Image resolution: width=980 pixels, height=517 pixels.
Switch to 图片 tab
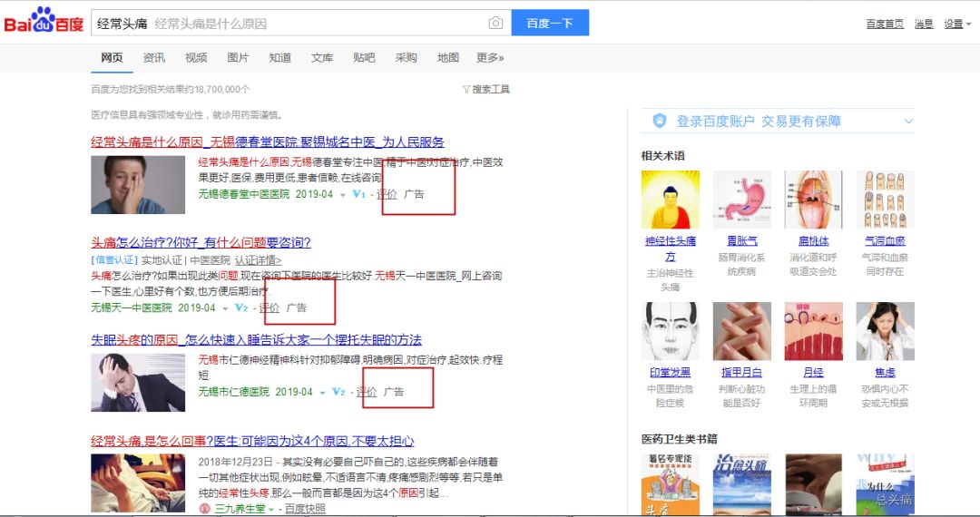[238, 57]
